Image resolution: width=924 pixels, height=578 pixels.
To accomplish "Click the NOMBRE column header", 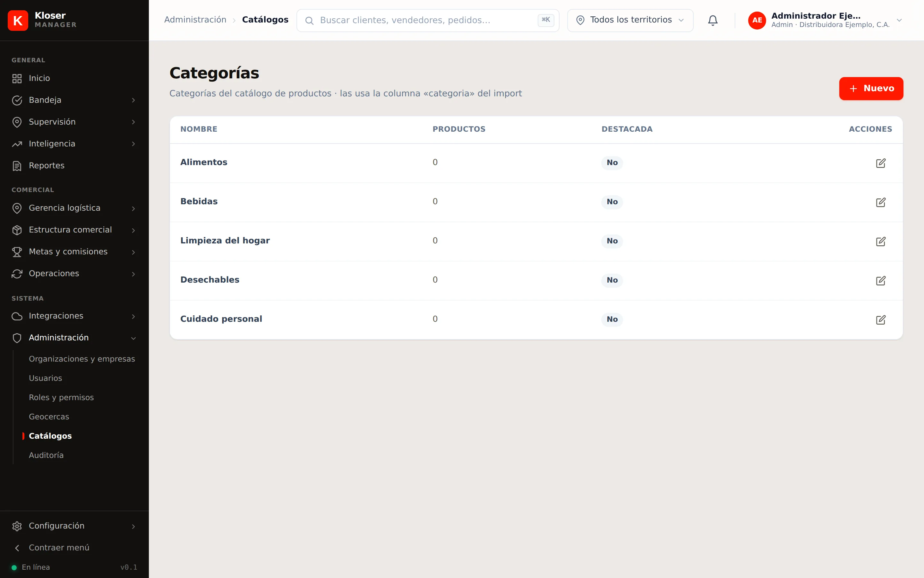I will click(x=199, y=129).
